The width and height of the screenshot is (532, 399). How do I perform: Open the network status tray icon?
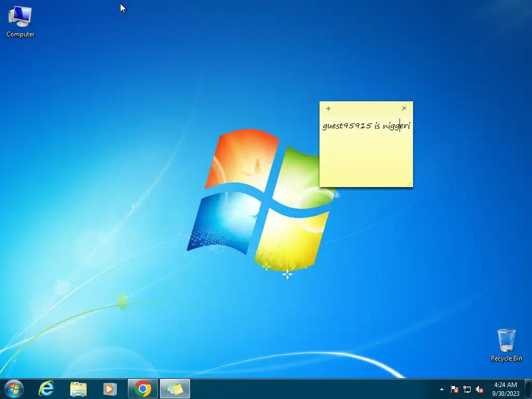pyautogui.click(x=467, y=389)
